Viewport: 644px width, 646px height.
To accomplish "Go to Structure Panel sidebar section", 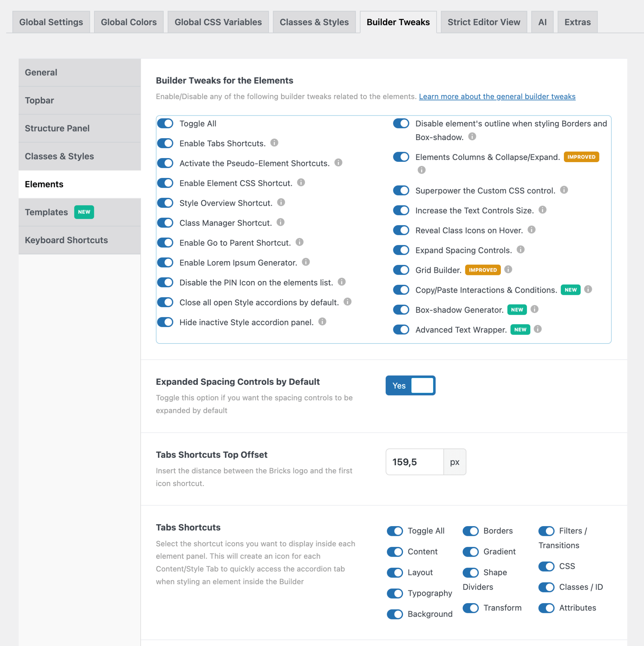I will click(79, 128).
